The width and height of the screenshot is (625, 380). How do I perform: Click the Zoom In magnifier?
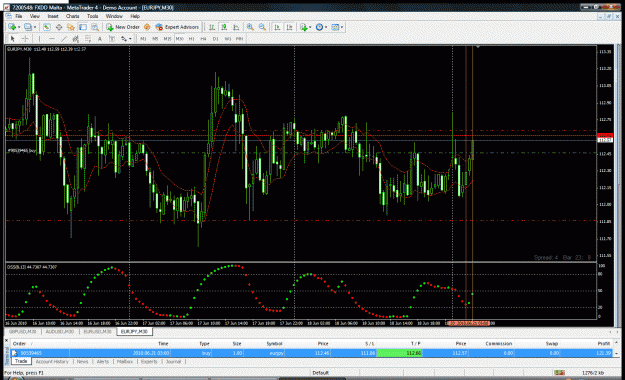pyautogui.click(x=250, y=27)
